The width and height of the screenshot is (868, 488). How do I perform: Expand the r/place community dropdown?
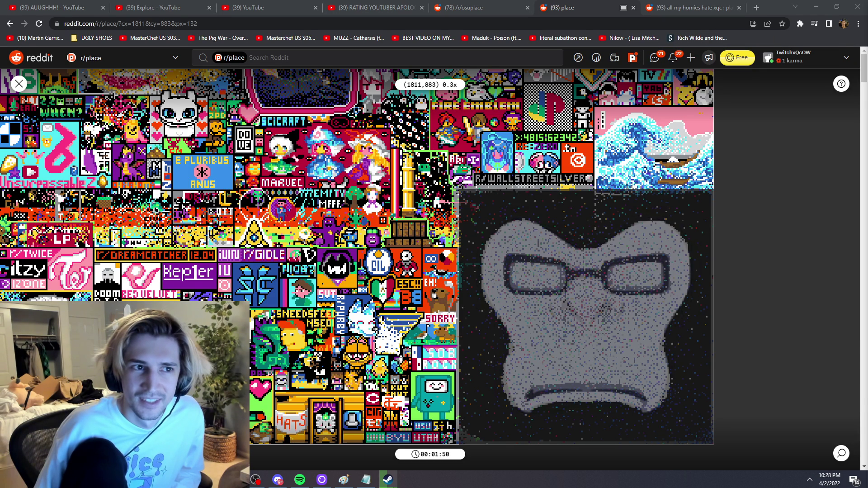(x=175, y=57)
